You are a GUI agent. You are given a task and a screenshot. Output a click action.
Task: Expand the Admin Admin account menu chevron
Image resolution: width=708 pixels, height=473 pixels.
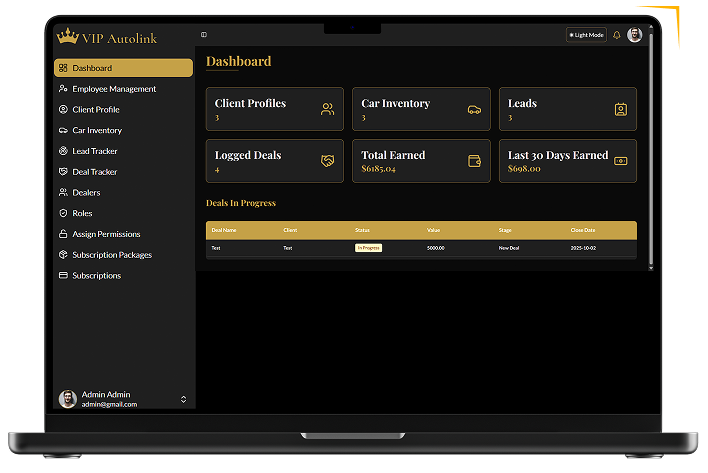183,399
